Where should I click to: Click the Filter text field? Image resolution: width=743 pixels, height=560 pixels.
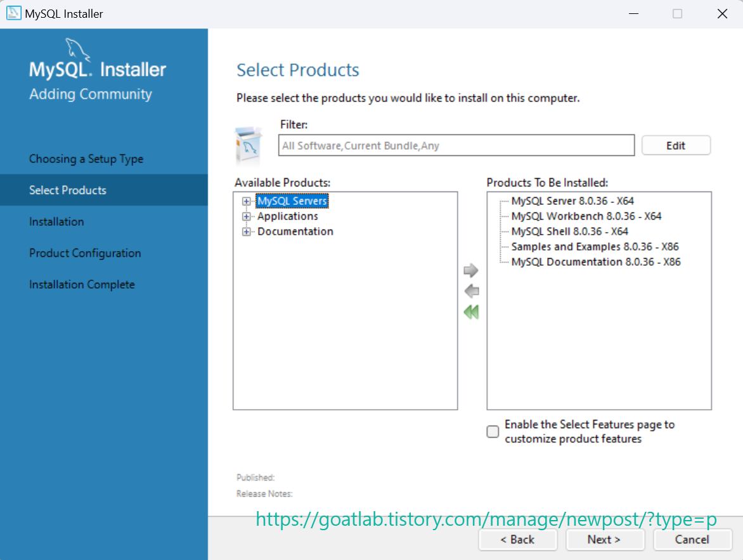pos(456,145)
